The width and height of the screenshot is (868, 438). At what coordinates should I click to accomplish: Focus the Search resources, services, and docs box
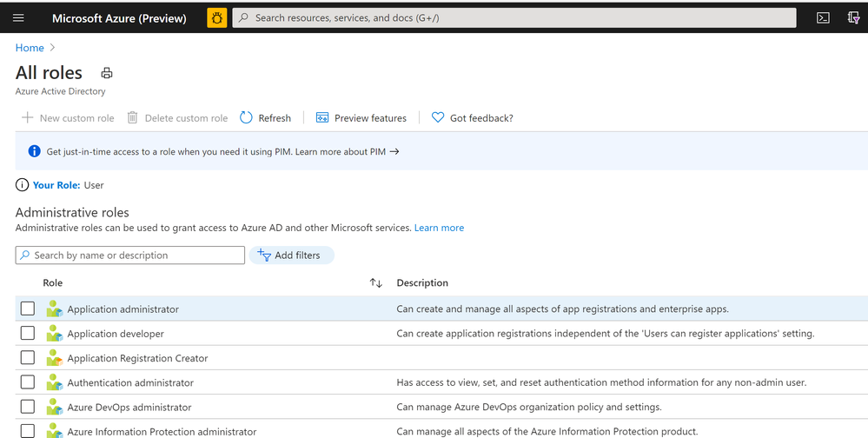[514, 17]
